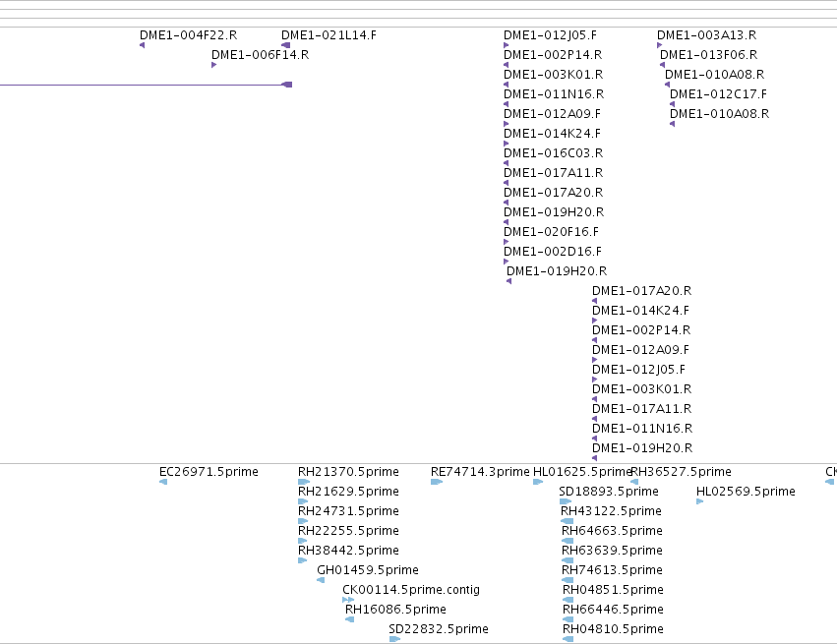The width and height of the screenshot is (837, 644).
Task: Click the DME1-020F16.F label
Action: (x=552, y=232)
